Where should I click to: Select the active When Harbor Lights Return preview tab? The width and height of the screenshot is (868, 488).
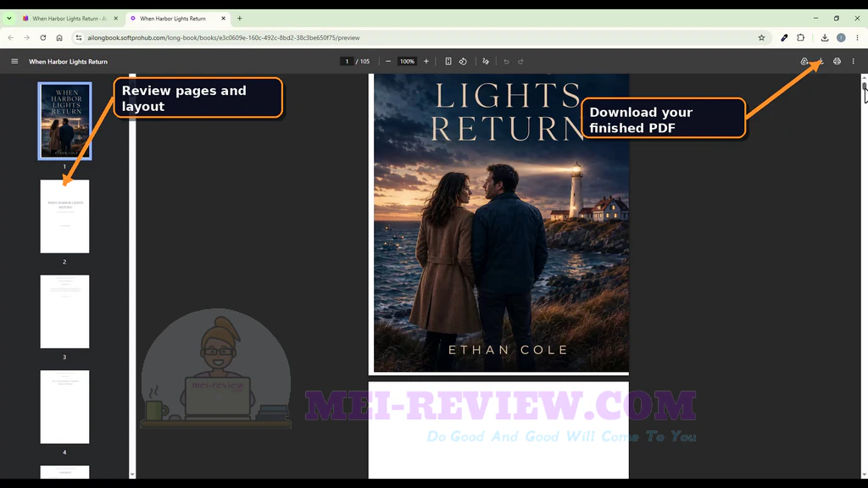(173, 19)
